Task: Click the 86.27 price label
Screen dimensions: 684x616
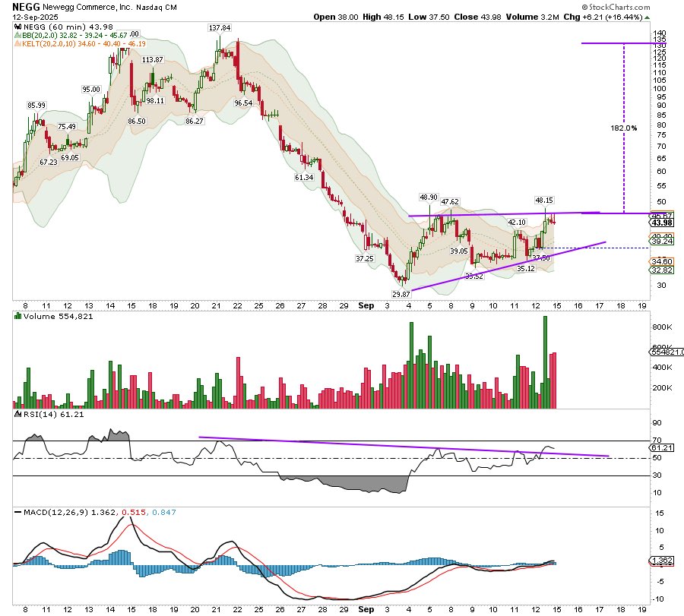Action: [x=195, y=122]
